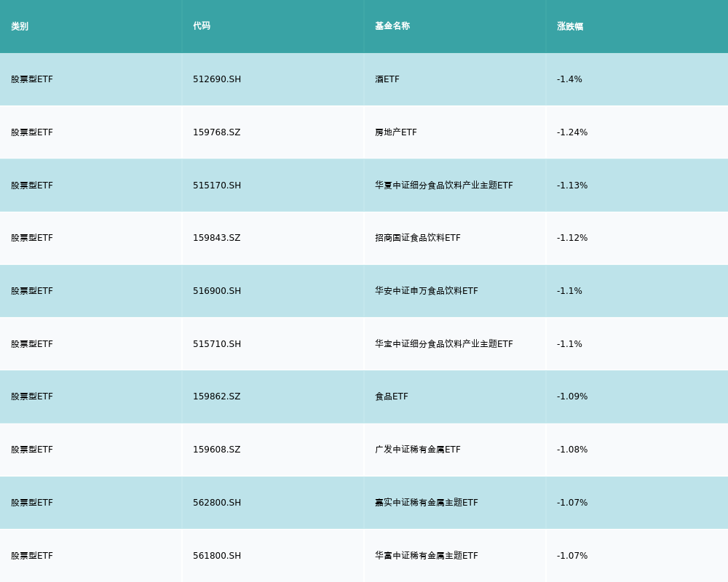
Task: Open fund code 159768.SZ
Action: [216, 132]
